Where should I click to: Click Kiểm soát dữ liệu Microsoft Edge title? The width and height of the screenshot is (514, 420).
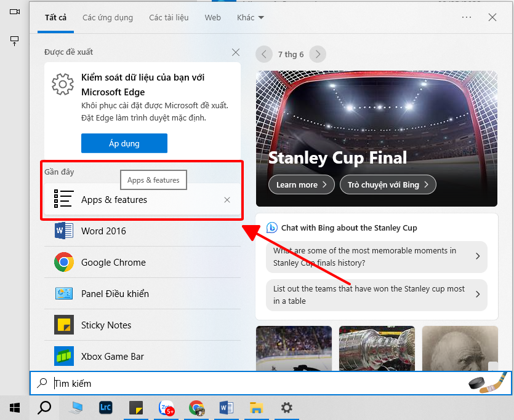coord(143,84)
